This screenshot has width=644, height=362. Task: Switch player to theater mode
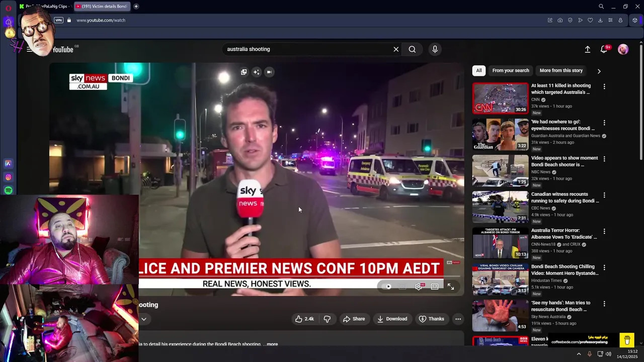pos(435,287)
